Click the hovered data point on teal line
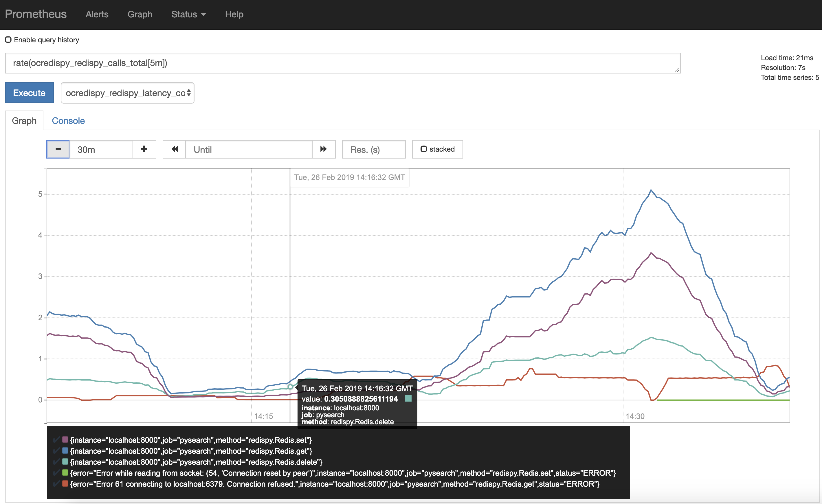This screenshot has height=504, width=822. click(290, 387)
